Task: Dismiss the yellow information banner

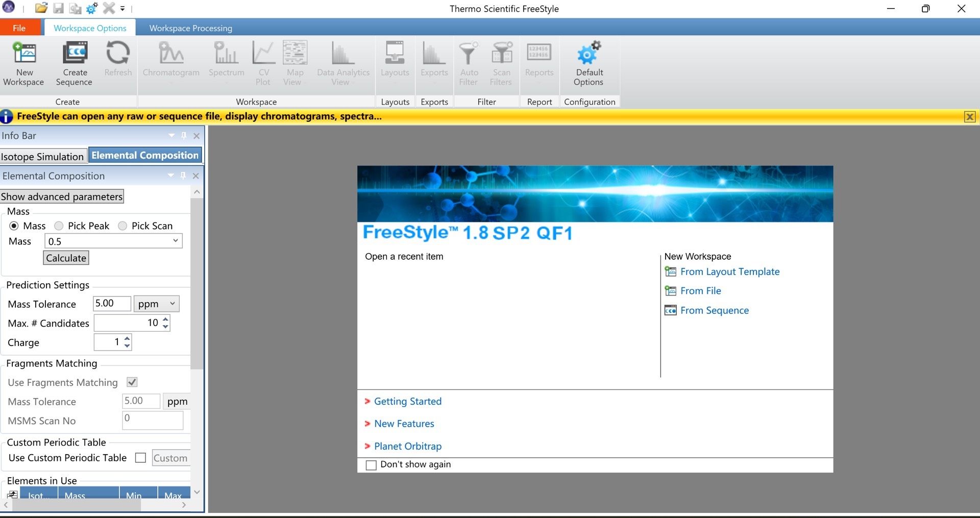Action: [970, 117]
